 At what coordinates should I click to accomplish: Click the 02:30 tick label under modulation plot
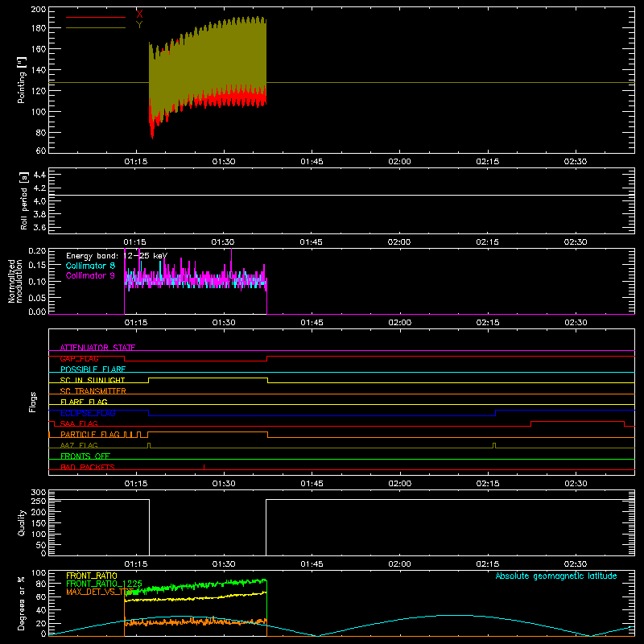coord(576,323)
